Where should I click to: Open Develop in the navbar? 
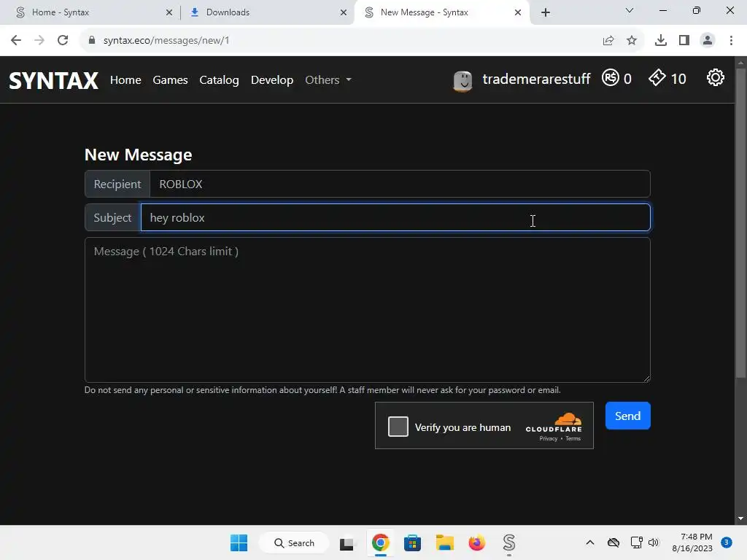click(272, 79)
